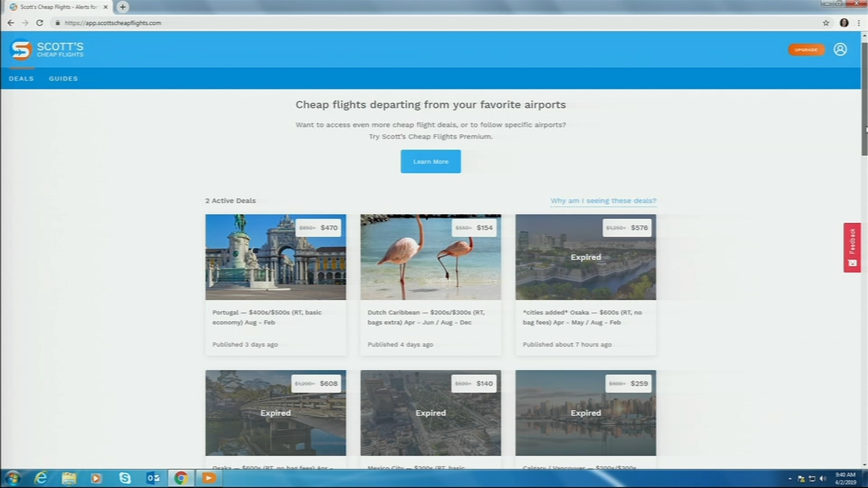Open the orange play-button app in the taskbar

coord(209,479)
